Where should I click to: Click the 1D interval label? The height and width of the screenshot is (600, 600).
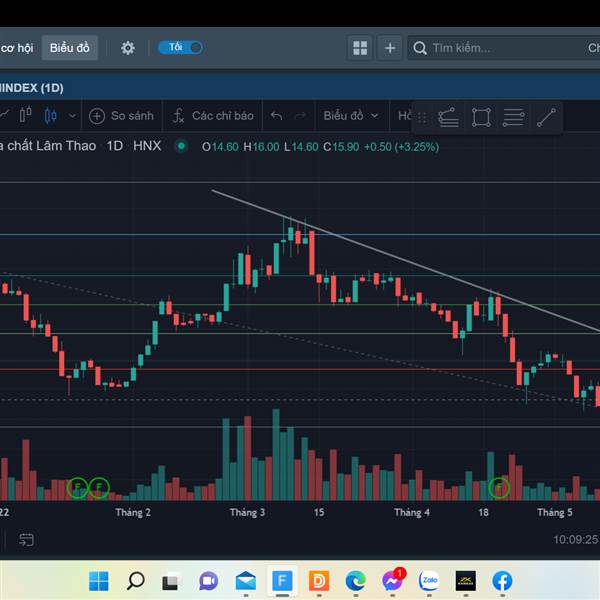click(114, 146)
